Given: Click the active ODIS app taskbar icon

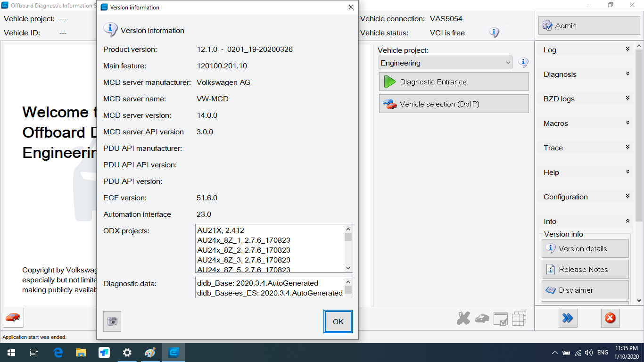Looking at the screenshot, I should click(x=173, y=353).
